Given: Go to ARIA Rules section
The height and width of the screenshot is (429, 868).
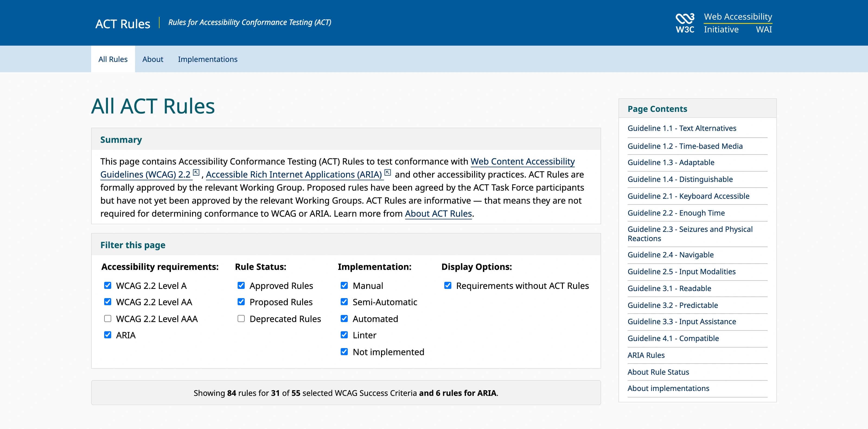Looking at the screenshot, I should (x=646, y=355).
